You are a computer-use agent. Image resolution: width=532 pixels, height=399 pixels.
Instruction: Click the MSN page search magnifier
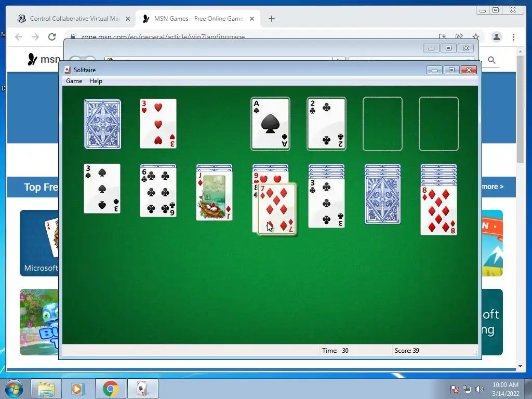491,60
